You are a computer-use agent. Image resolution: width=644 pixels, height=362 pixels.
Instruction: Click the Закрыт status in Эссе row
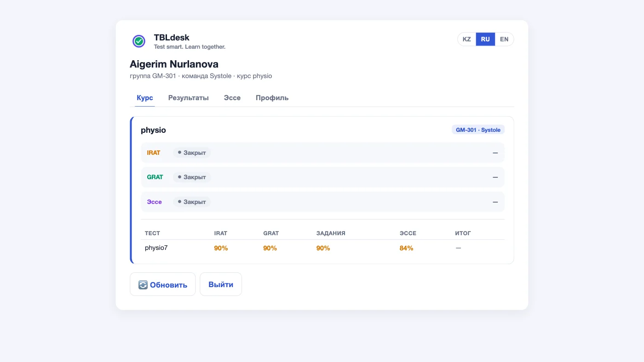[192, 202]
